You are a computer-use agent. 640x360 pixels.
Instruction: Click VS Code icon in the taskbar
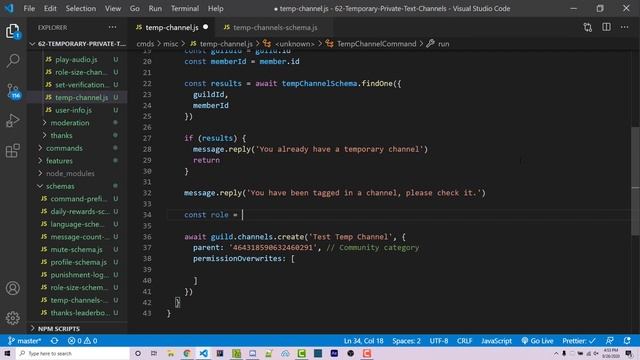203,353
